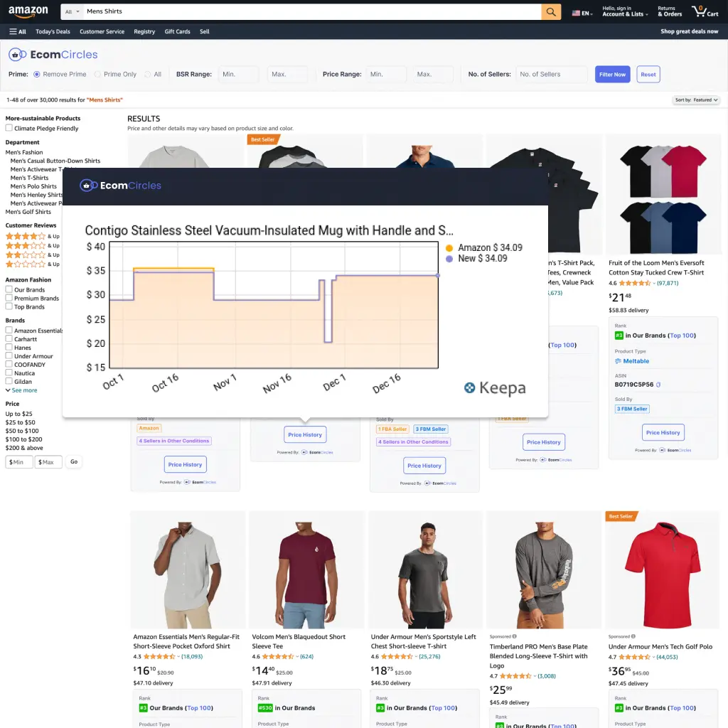Click the Meltable product type icon
The height and width of the screenshot is (728, 728).
tap(618, 361)
